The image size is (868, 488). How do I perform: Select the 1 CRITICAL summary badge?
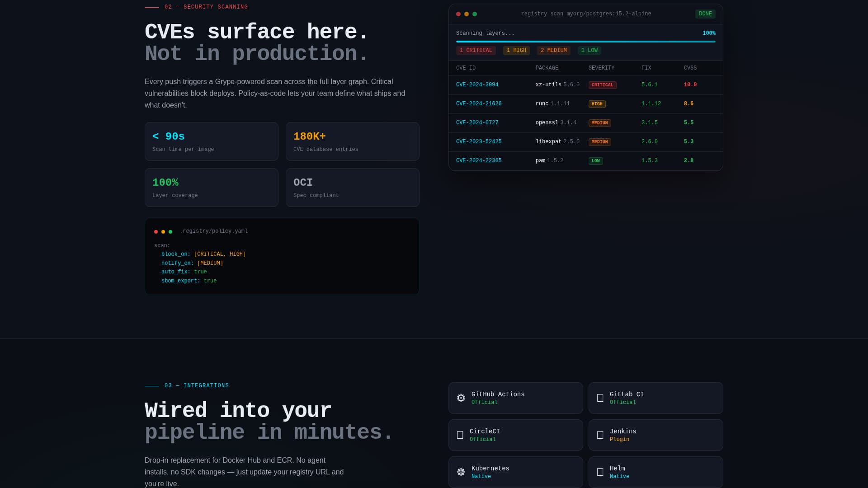(x=476, y=51)
